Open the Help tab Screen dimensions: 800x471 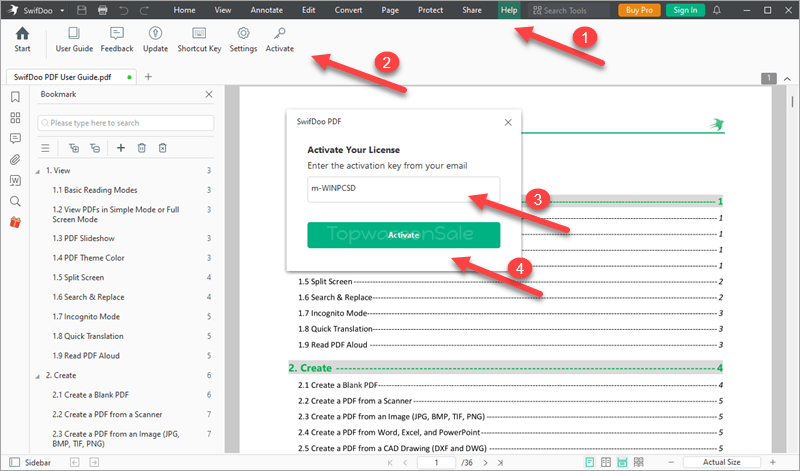click(x=509, y=10)
